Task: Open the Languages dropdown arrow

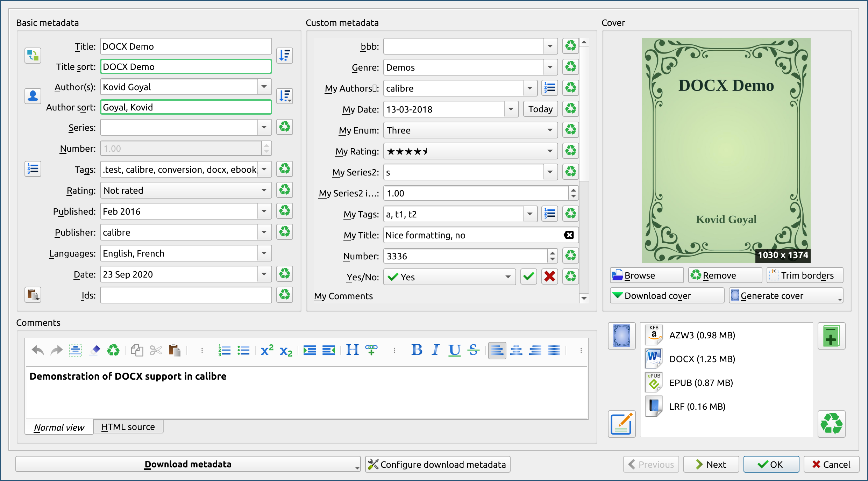Action: [x=264, y=253]
